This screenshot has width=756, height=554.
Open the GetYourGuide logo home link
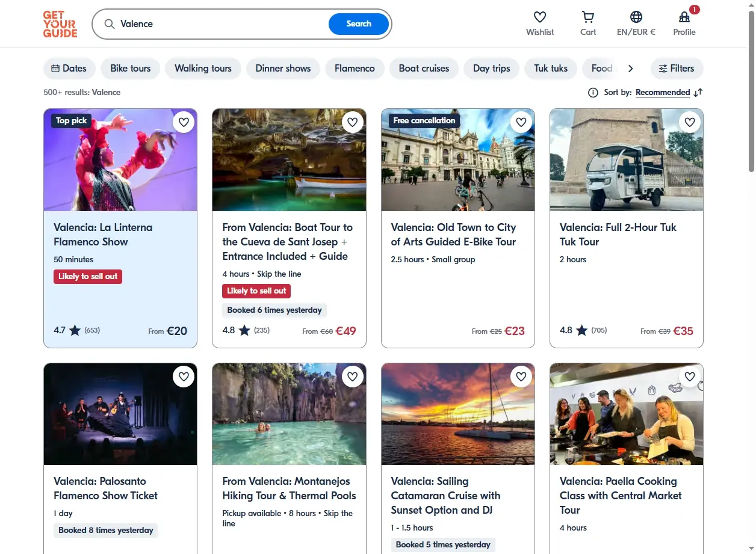pyautogui.click(x=60, y=24)
